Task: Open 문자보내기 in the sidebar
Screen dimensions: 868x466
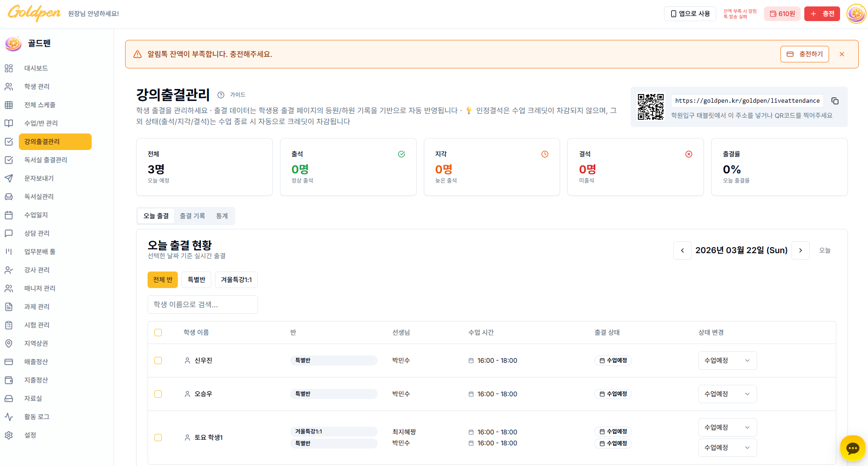Action: [x=39, y=178]
